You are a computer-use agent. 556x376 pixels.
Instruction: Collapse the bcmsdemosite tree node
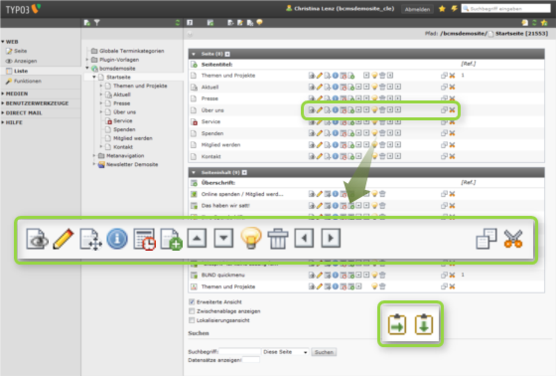(x=87, y=68)
